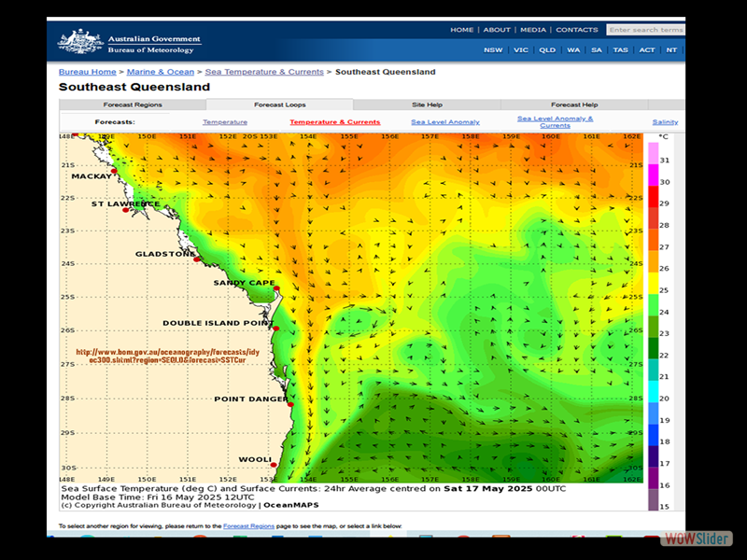
Task: Select the Temperature forecast link
Action: 225,122
